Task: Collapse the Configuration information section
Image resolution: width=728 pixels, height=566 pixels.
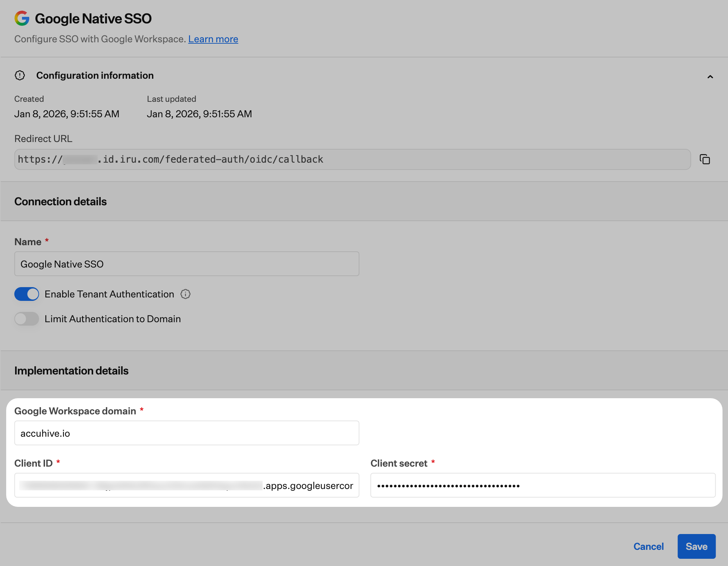Action: pos(710,77)
